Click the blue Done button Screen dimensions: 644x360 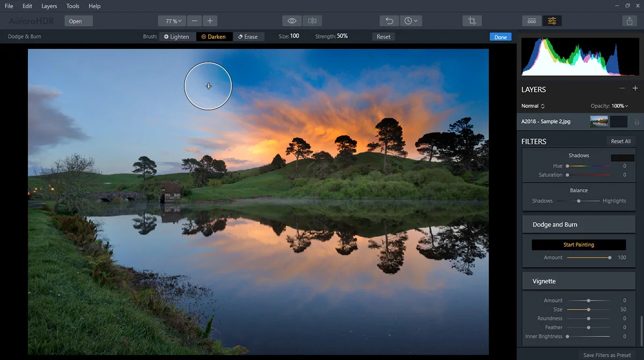click(x=500, y=37)
